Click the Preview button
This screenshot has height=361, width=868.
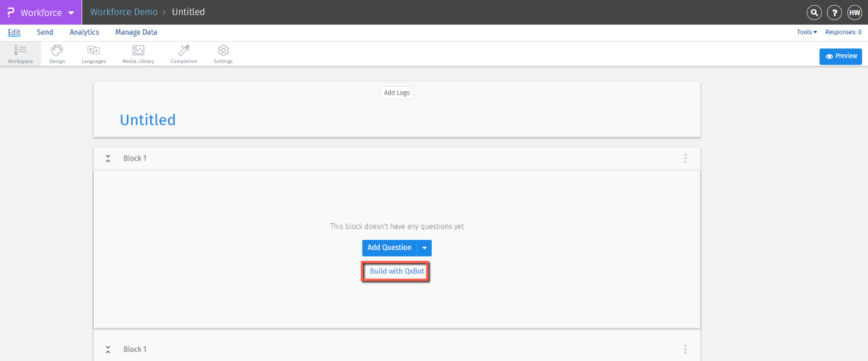click(x=841, y=56)
